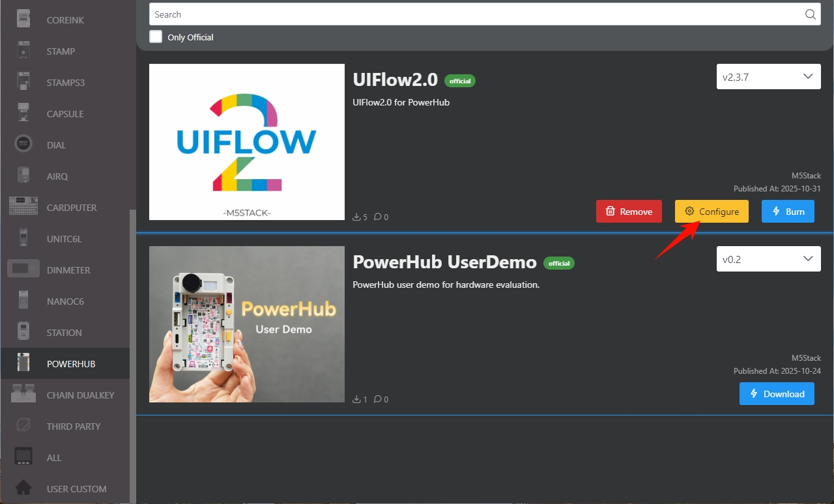This screenshot has width=834, height=504.
Task: Click the USER CUSTOM home icon
Action: coord(23,488)
